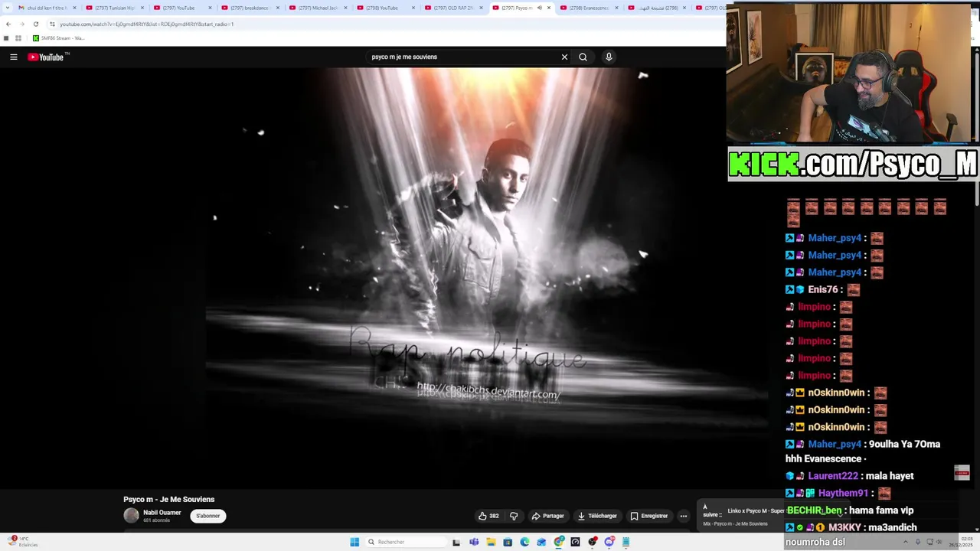Open the Notepad icon on the taskbar
Viewport: 980px width, 551px height.
[626, 542]
